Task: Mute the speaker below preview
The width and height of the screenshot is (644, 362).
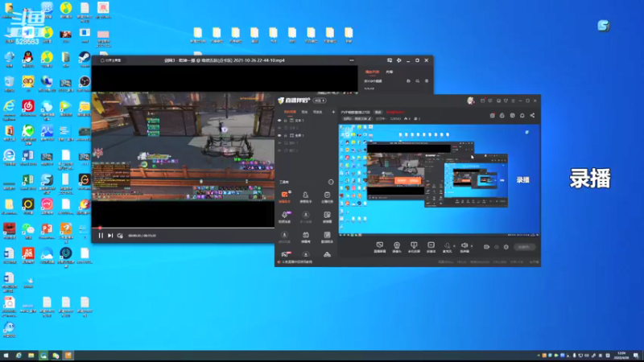Action: 464,247
